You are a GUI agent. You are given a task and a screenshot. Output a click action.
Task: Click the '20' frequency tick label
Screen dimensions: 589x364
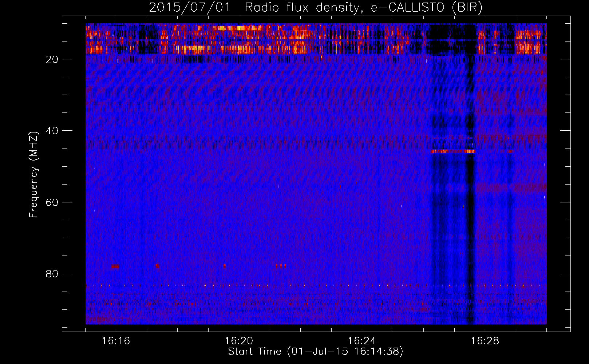pyautogui.click(x=52, y=59)
